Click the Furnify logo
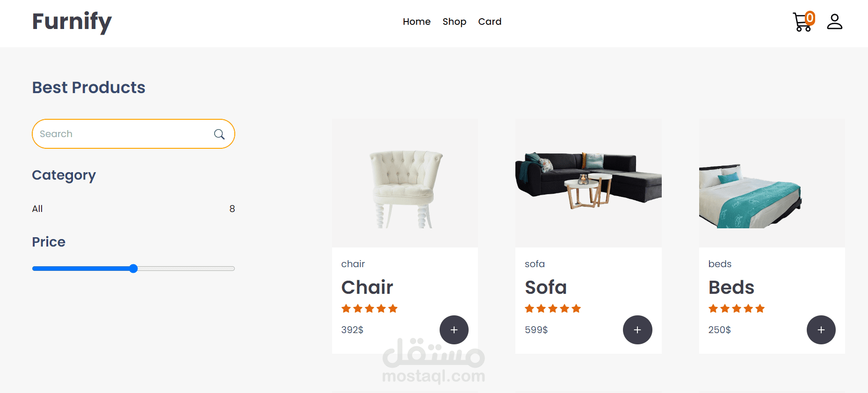 (72, 22)
